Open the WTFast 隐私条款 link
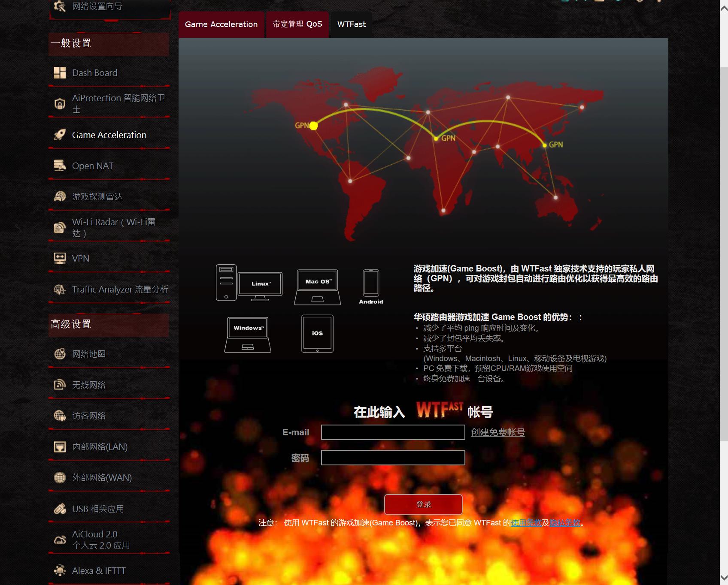Screen dimensions: 728x585 pos(565,523)
